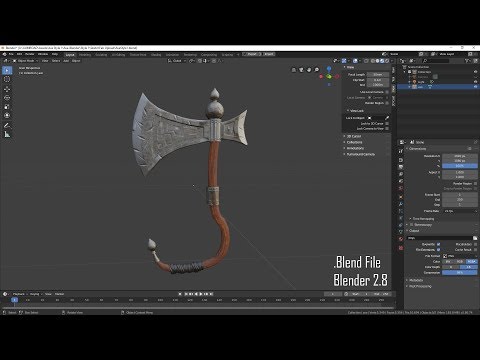Open the Frame Rate dropdown
This screenshot has height=360, width=480.
[x=460, y=211]
